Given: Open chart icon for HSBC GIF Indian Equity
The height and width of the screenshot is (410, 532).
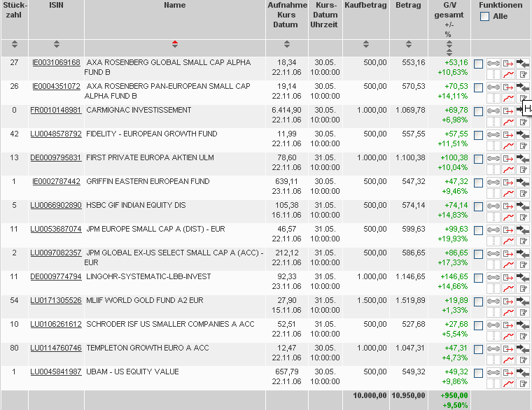Looking at the screenshot, I should coord(508,217).
